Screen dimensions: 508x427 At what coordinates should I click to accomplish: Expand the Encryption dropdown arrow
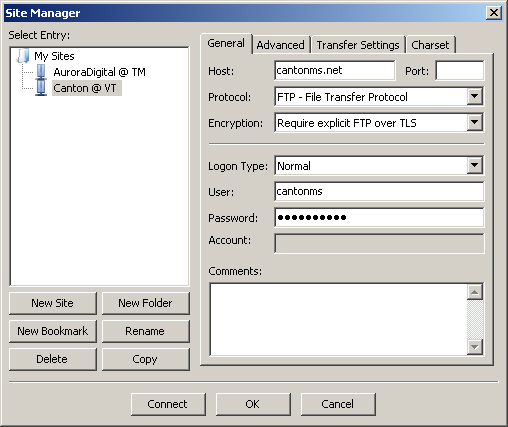pos(475,123)
